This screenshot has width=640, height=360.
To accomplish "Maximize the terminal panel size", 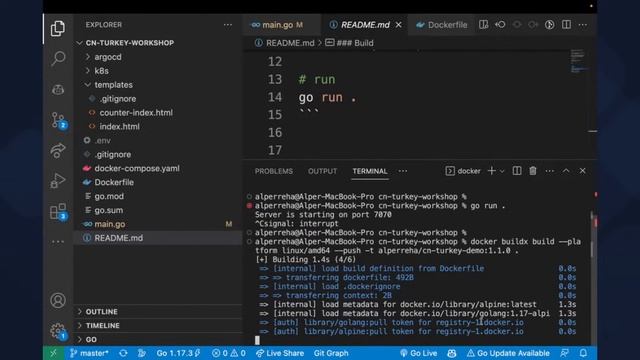I will (x=566, y=171).
